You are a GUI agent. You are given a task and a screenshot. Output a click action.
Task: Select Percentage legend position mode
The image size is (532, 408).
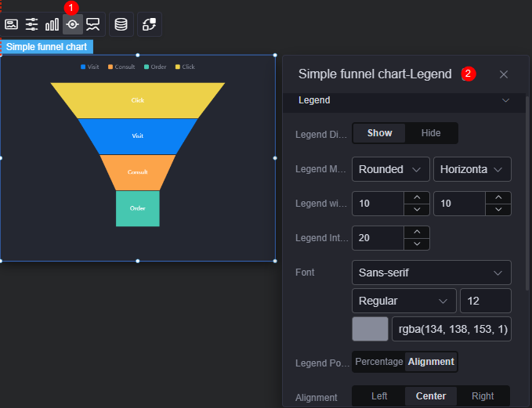coord(379,362)
